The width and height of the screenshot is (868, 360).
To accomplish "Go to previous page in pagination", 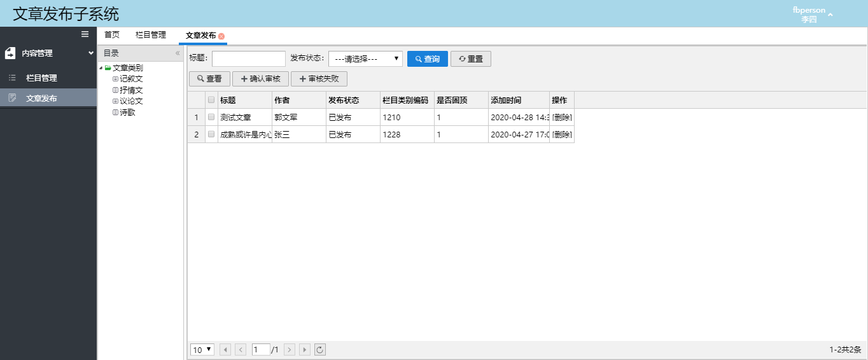I will pyautogui.click(x=241, y=349).
